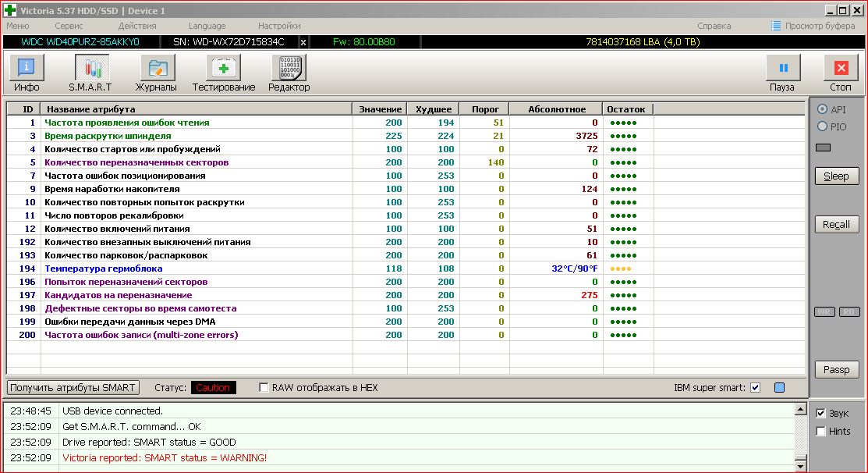Select row Количество парковок/распарковок
Screen dimensions: 868x473
[406, 255]
